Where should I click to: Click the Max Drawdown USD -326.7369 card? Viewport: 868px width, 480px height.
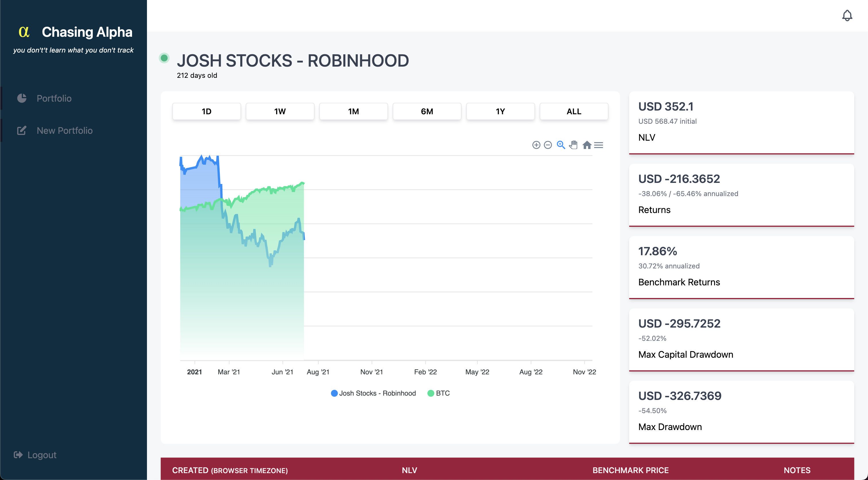(741, 412)
